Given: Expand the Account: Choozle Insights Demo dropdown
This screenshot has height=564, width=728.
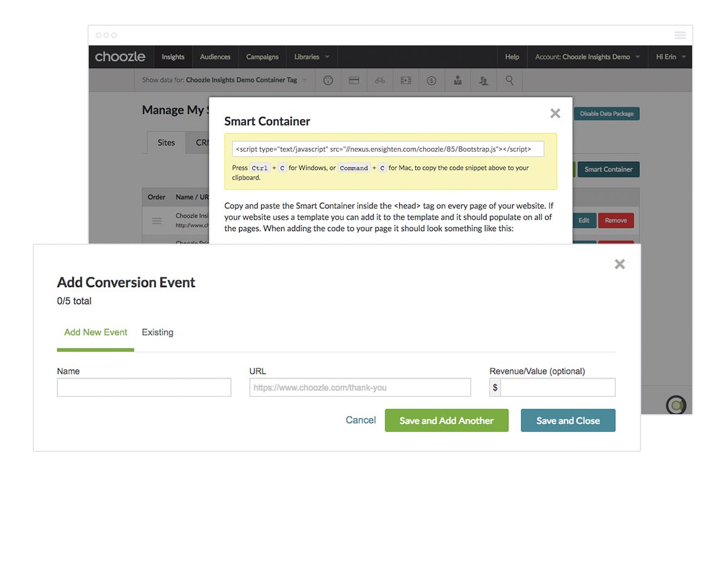Looking at the screenshot, I should pyautogui.click(x=587, y=57).
